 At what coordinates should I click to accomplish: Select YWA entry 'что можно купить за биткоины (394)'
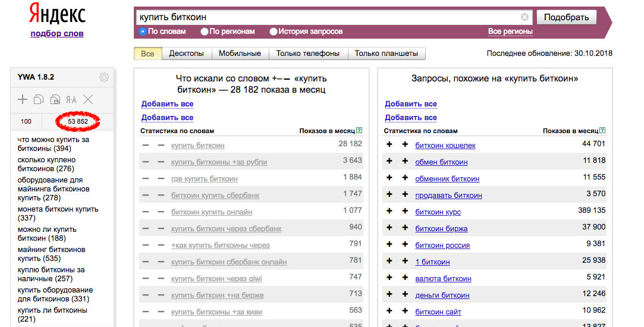pyautogui.click(x=54, y=144)
